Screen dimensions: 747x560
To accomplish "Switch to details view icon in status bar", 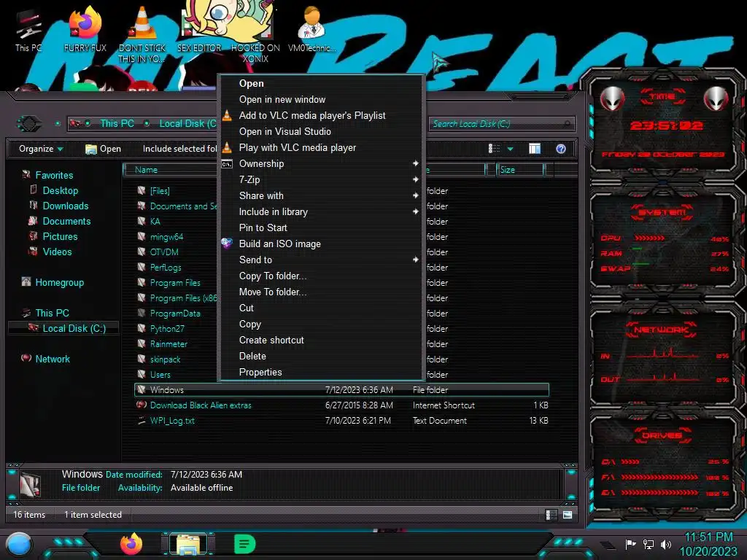I will (551, 515).
